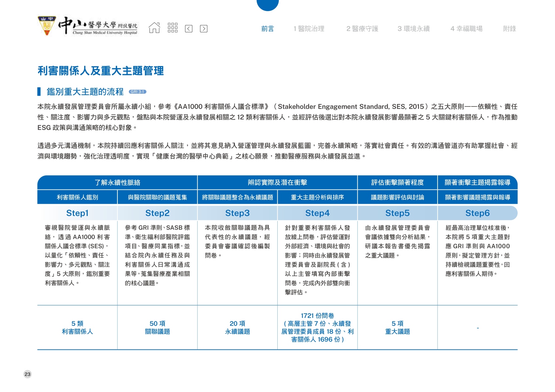Screen dimensions: 555x392
Task: Click the GRI 3-1 badge
Action: (137, 92)
